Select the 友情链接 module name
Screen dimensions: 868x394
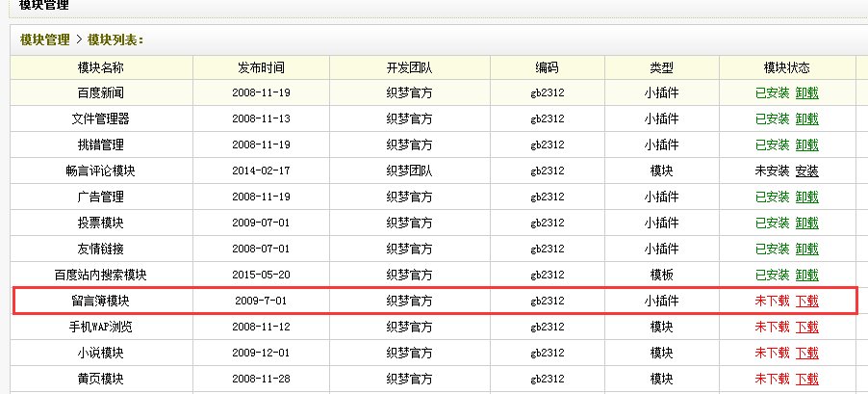[100, 249]
